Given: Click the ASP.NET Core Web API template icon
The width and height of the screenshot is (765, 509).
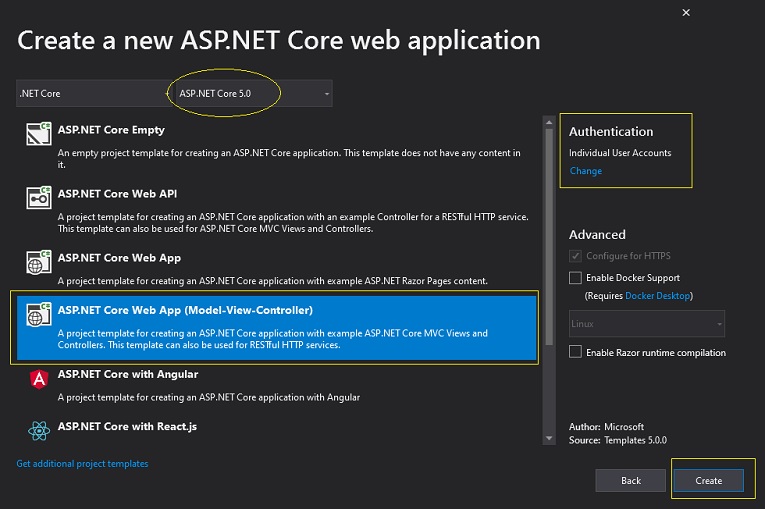Looking at the screenshot, I should point(39,198).
